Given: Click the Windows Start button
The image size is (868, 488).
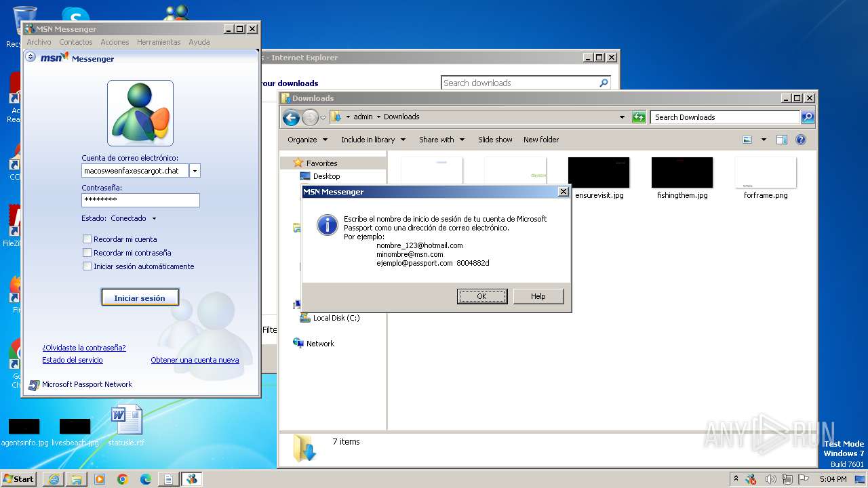Looking at the screenshot, I should [18, 479].
